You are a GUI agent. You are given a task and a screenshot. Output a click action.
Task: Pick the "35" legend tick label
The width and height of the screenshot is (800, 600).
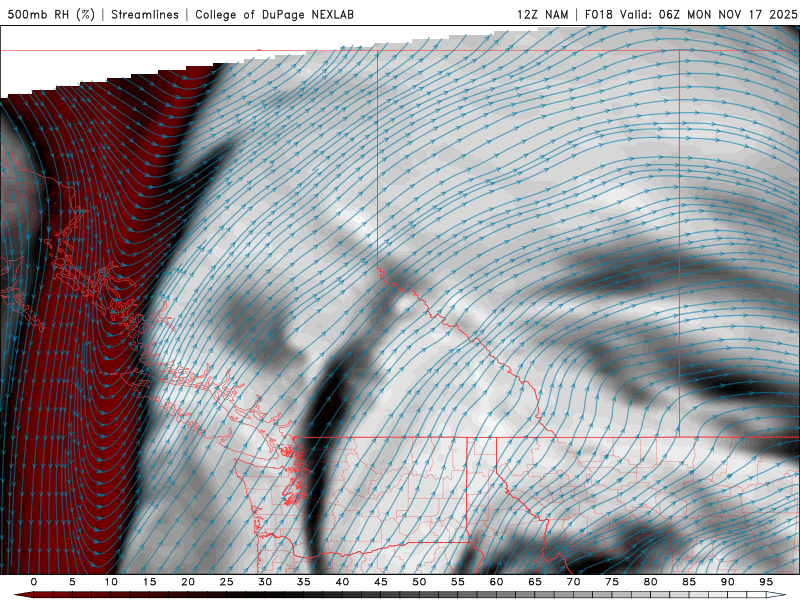point(303,582)
